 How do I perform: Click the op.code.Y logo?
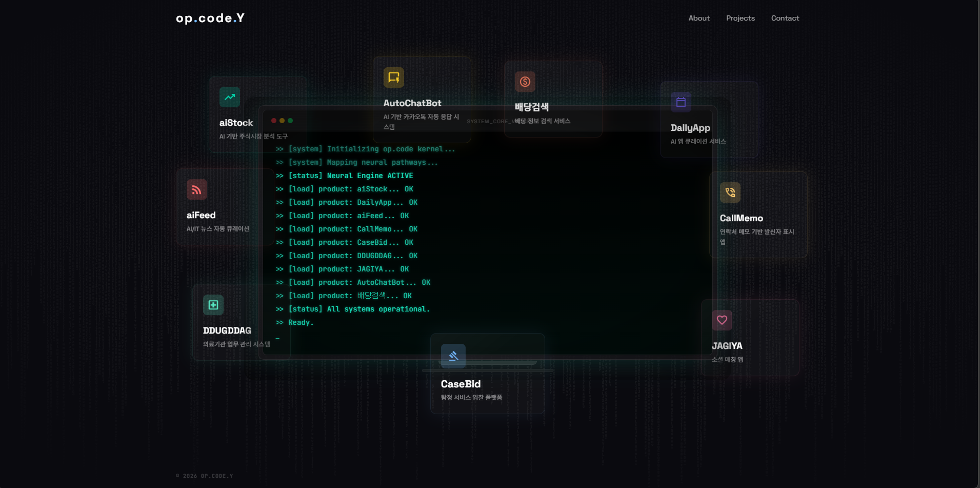[x=210, y=18]
